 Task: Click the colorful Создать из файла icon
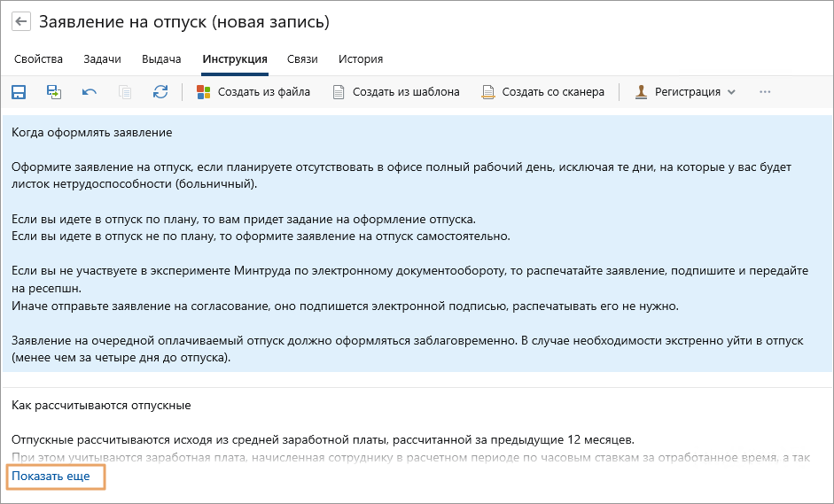click(x=204, y=92)
